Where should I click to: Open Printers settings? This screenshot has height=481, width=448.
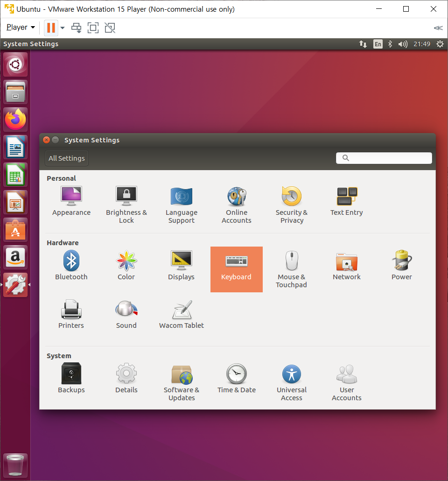pyautogui.click(x=71, y=314)
